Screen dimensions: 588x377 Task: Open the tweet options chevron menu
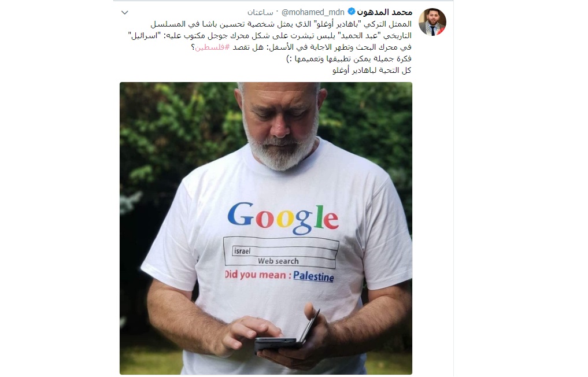pyautogui.click(x=125, y=13)
